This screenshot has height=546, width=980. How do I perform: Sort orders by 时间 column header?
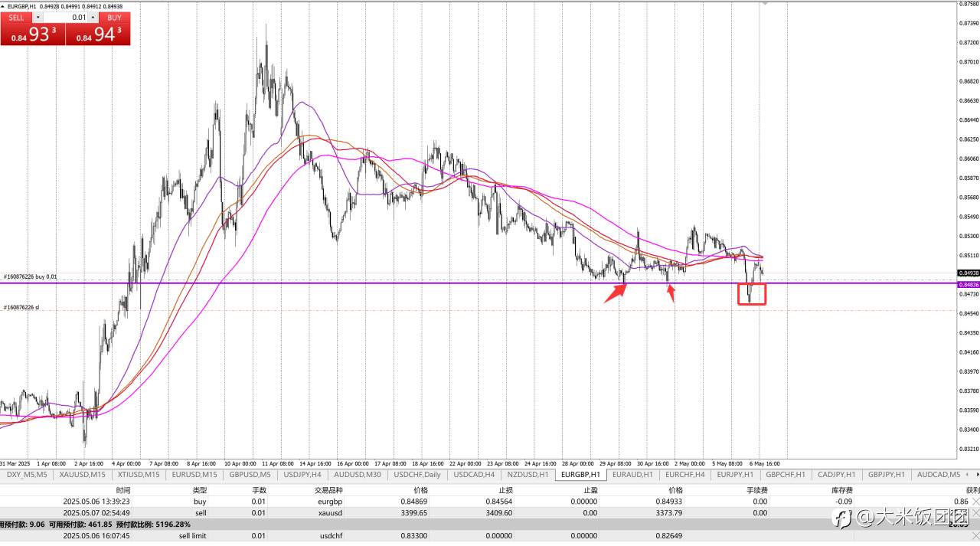click(x=123, y=490)
